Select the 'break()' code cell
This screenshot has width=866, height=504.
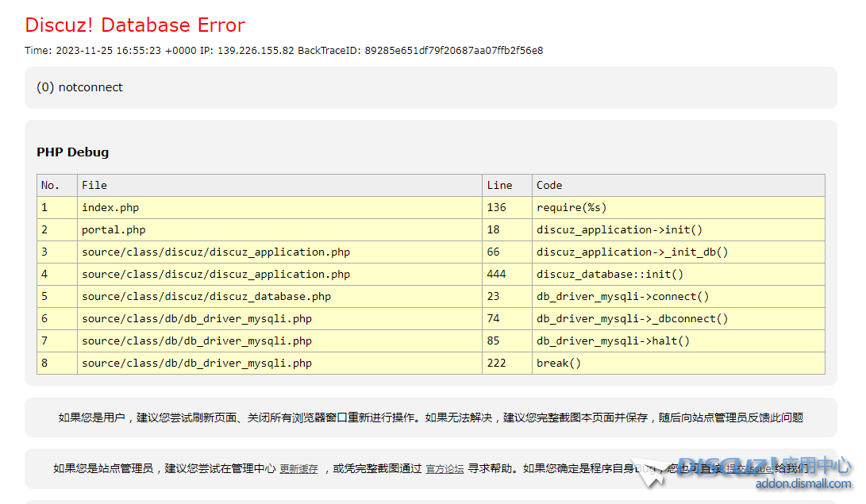pyautogui.click(x=678, y=364)
